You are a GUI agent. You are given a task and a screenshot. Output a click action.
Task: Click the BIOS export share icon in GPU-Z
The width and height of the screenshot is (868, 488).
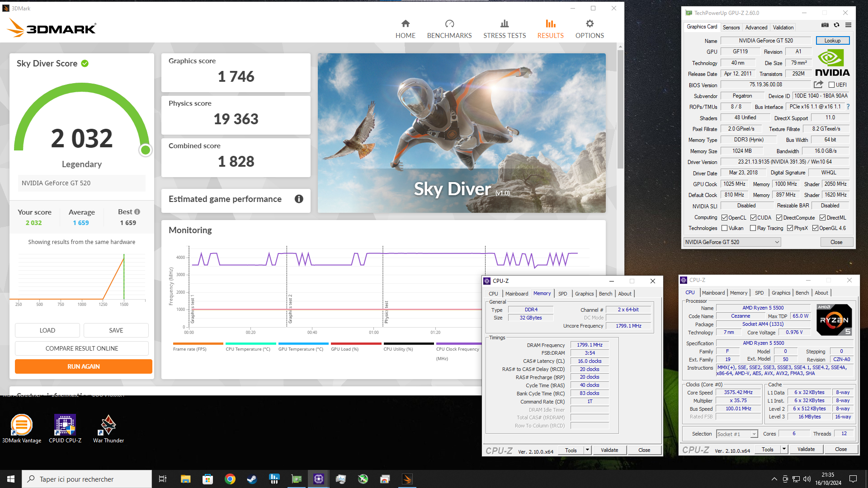[818, 84]
